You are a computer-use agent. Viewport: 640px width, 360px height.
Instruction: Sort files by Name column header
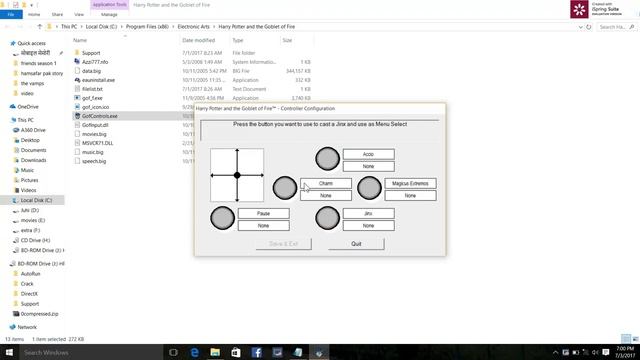80,40
